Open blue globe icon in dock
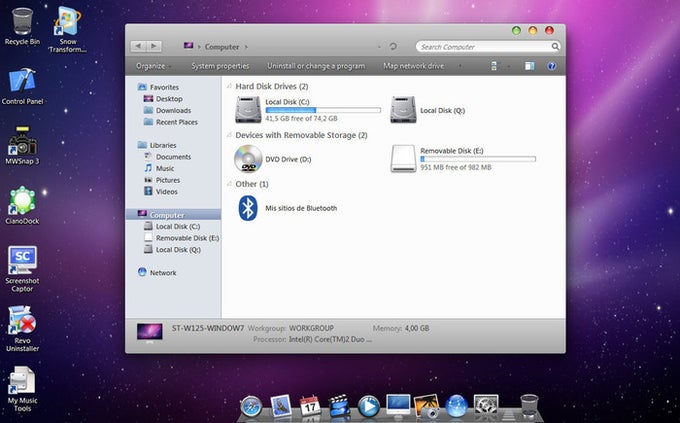The height and width of the screenshot is (423, 680). [457, 407]
